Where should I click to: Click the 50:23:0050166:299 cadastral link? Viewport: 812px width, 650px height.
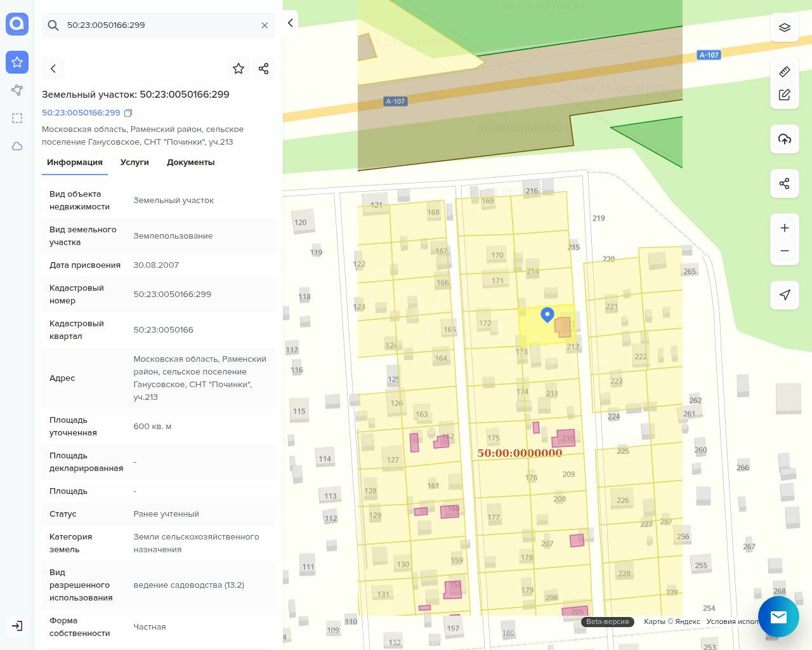click(81, 113)
